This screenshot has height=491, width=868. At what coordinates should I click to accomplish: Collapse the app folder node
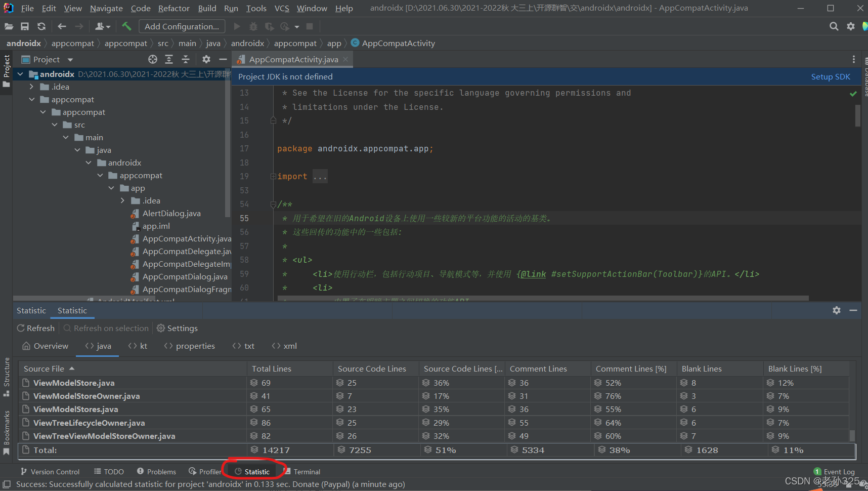click(111, 188)
